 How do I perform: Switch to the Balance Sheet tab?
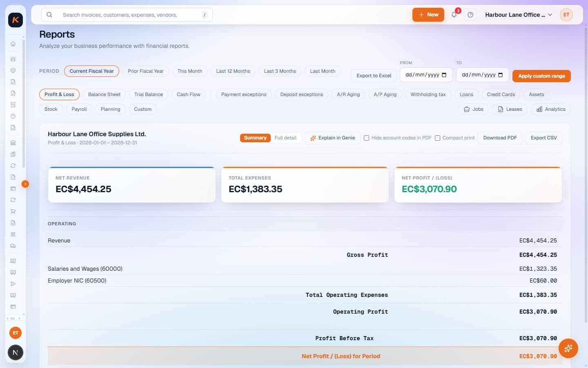coord(105,94)
